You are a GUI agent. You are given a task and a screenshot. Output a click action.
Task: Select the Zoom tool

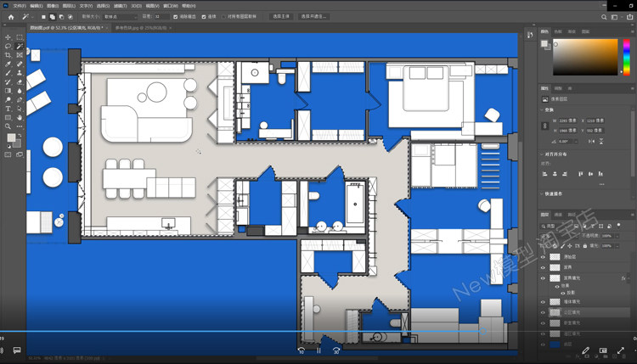pyautogui.click(x=8, y=126)
